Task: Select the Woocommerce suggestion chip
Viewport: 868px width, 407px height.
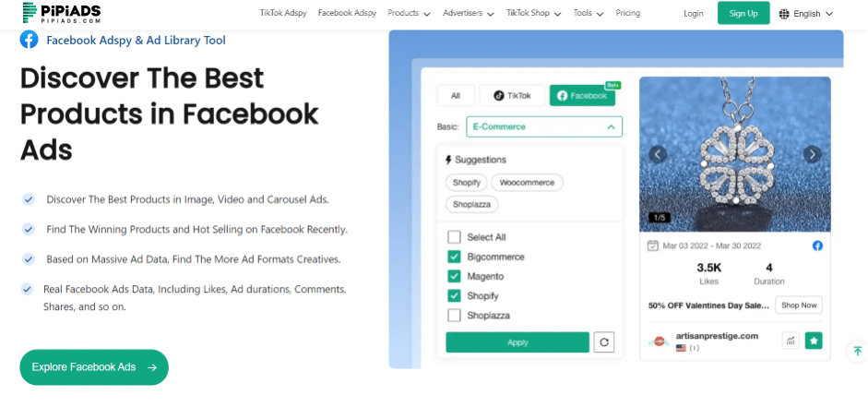Action: click(x=527, y=182)
